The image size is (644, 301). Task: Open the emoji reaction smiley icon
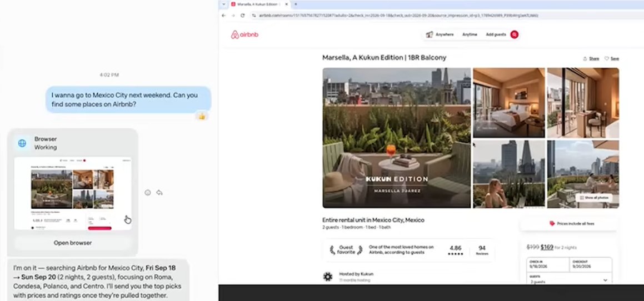click(x=148, y=193)
